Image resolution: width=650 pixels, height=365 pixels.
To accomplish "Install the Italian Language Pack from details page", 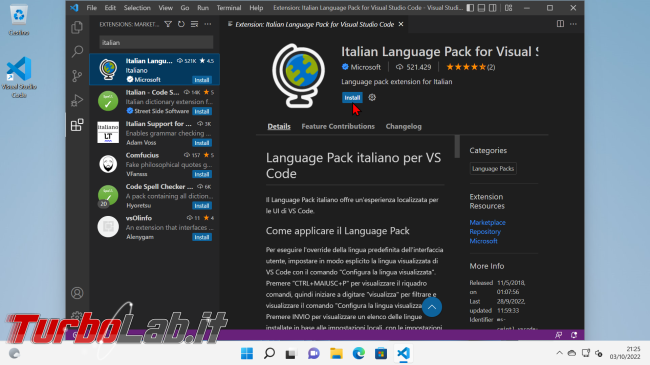I will tap(352, 97).
